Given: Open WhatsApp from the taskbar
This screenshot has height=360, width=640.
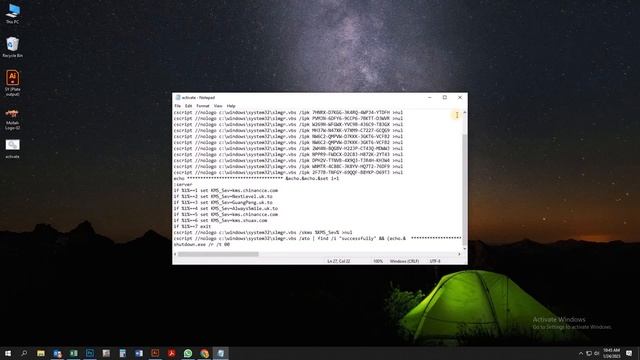Looking at the screenshot, I should 188,353.
